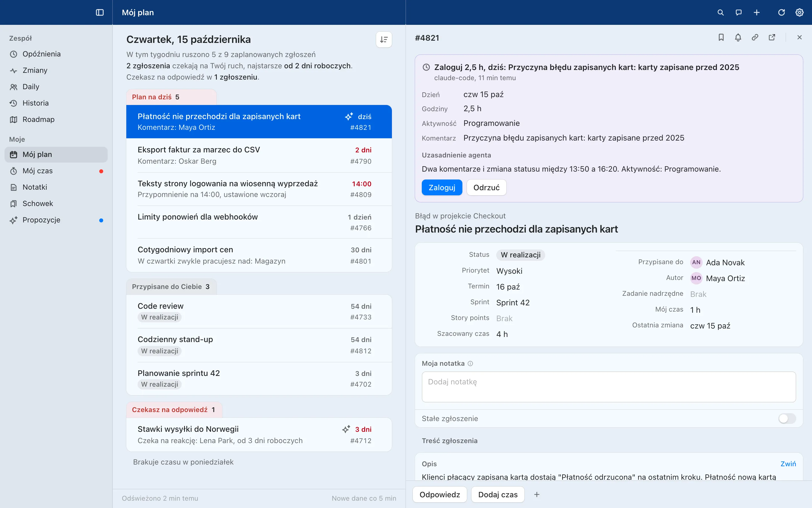
Task: Open Opóźnienia in the sidebar
Action: click(56, 54)
